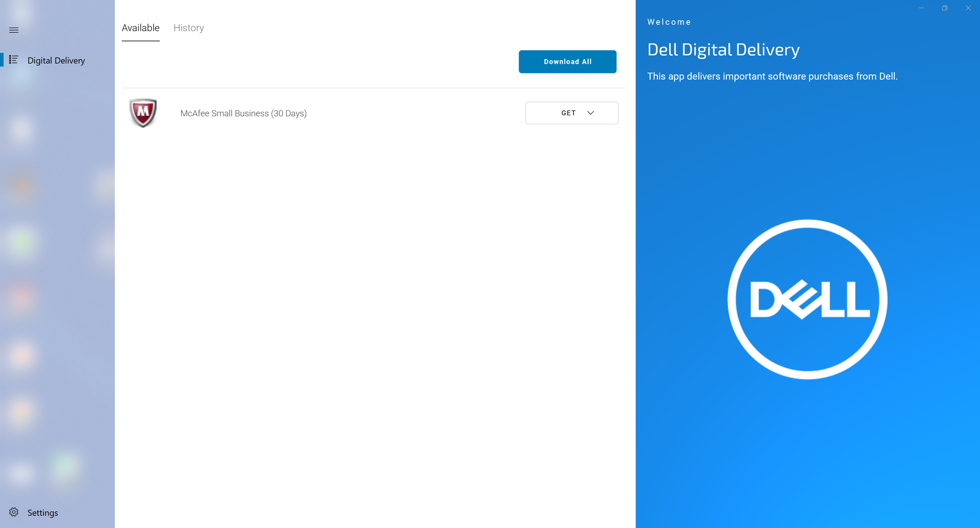Click the Settings gear icon
The image size is (980, 528).
click(14, 512)
